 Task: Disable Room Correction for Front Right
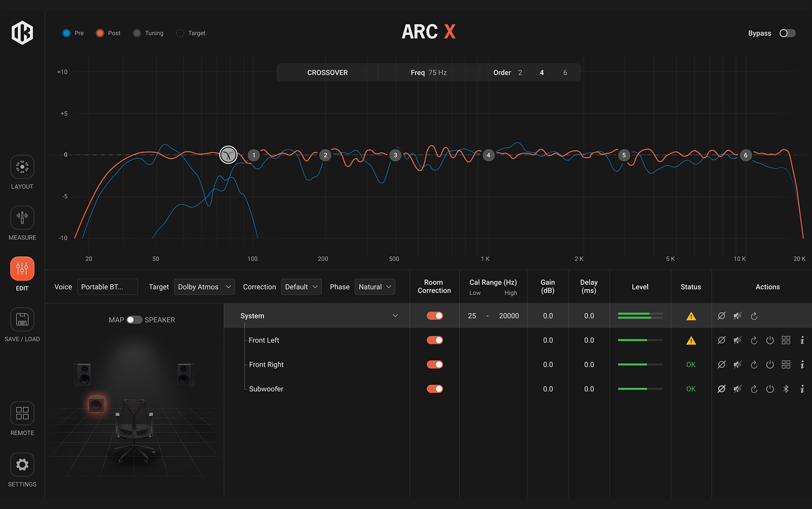(x=435, y=364)
